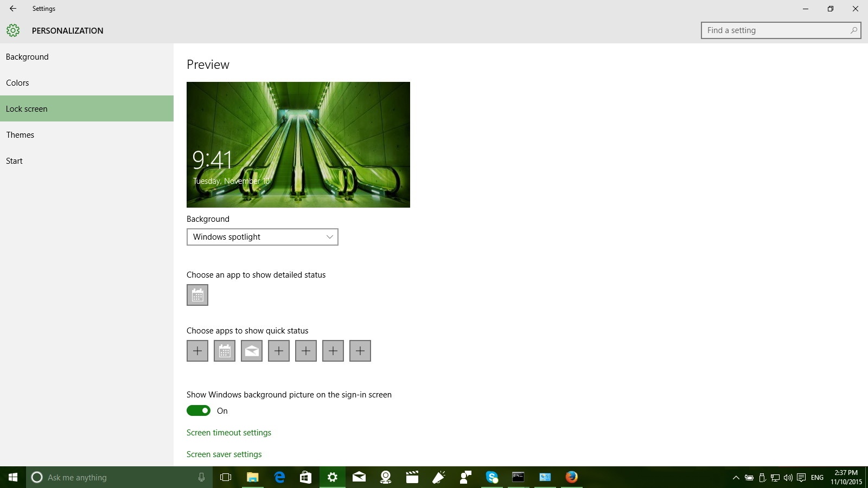This screenshot has width=868, height=488.
Task: Expand the Windows spotlight background dropdown
Action: click(263, 237)
